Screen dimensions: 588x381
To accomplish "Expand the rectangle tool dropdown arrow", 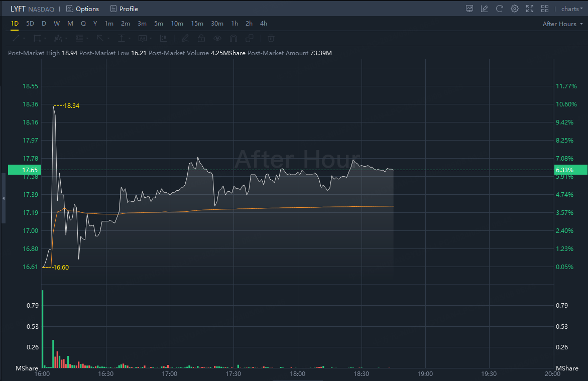I will 45,38.
